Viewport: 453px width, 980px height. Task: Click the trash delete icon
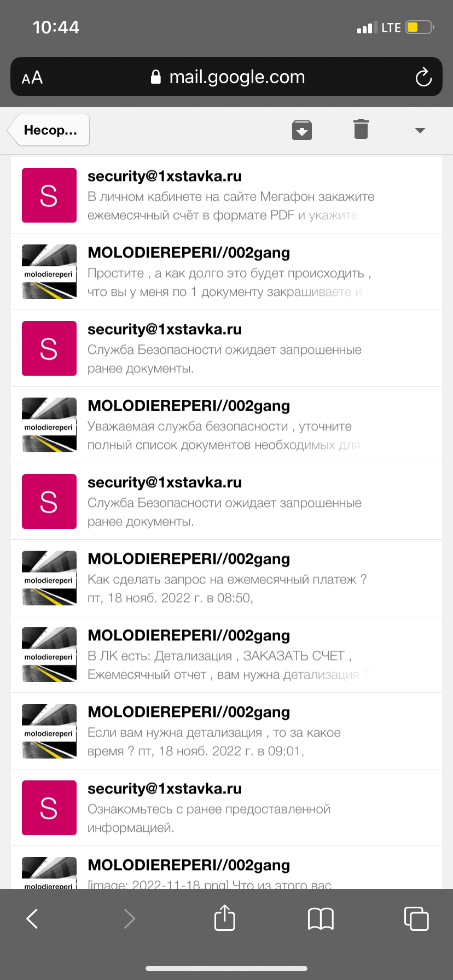[x=361, y=129]
